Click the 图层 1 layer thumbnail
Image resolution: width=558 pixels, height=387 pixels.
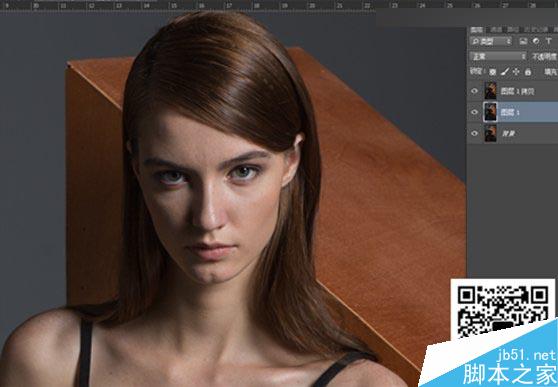coord(490,112)
